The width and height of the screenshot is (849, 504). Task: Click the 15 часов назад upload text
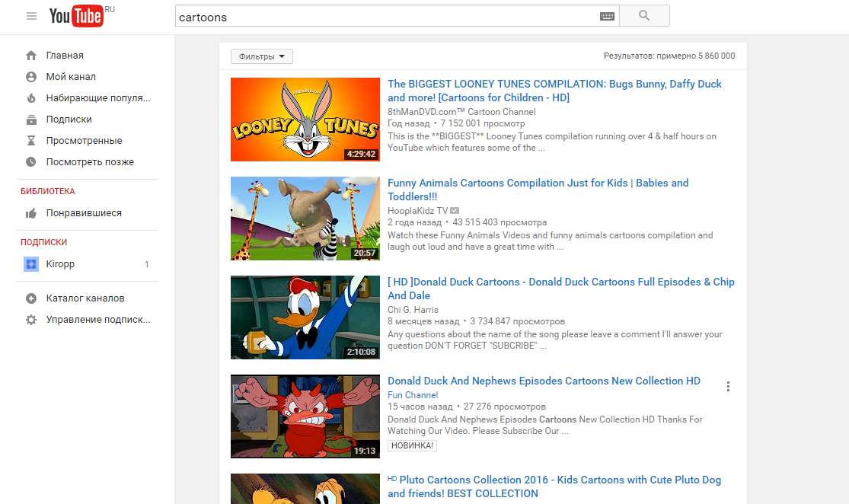pyautogui.click(x=420, y=407)
